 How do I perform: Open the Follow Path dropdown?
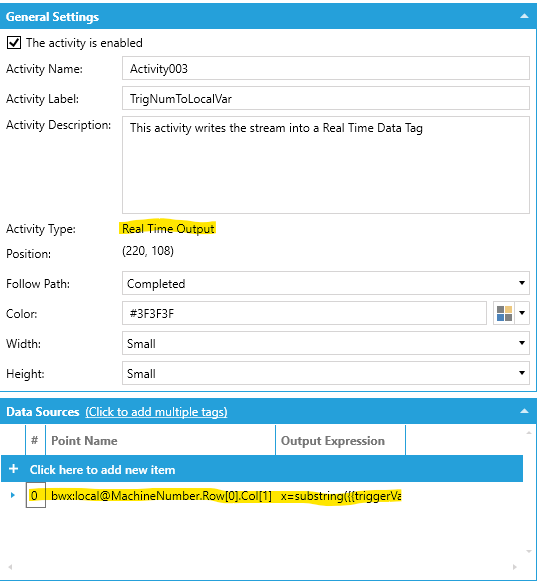coord(326,283)
